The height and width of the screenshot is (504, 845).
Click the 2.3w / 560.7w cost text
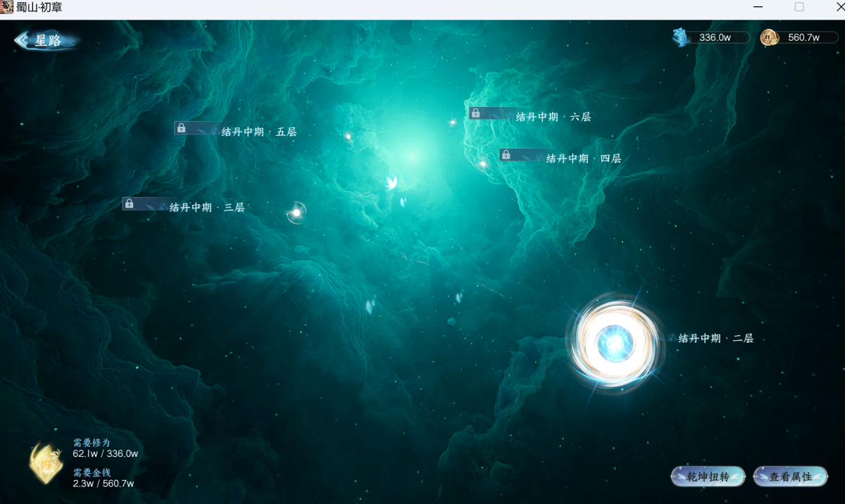[x=104, y=484]
